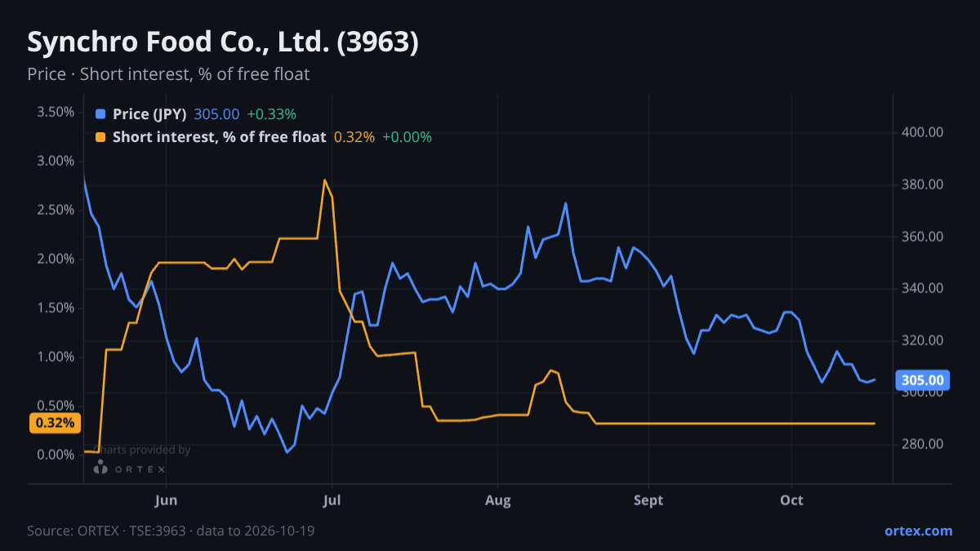Click the 3.00% left axis label
The width and height of the screenshot is (980, 551).
pyautogui.click(x=56, y=161)
